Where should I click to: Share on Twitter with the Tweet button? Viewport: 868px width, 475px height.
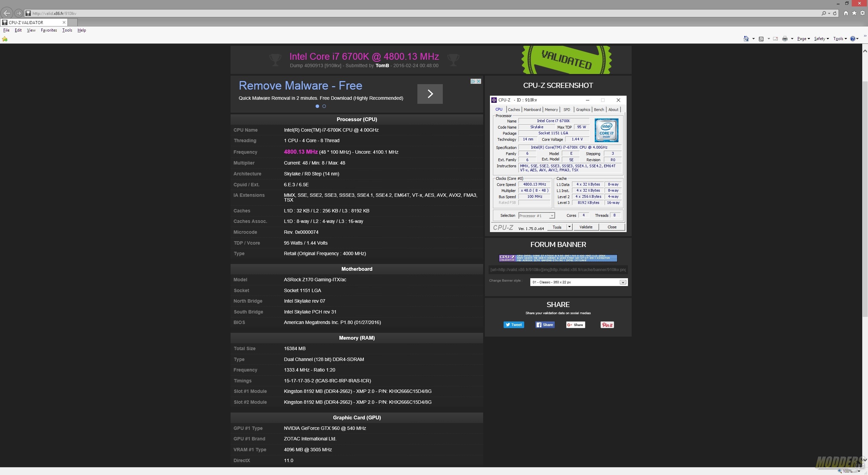pos(514,325)
